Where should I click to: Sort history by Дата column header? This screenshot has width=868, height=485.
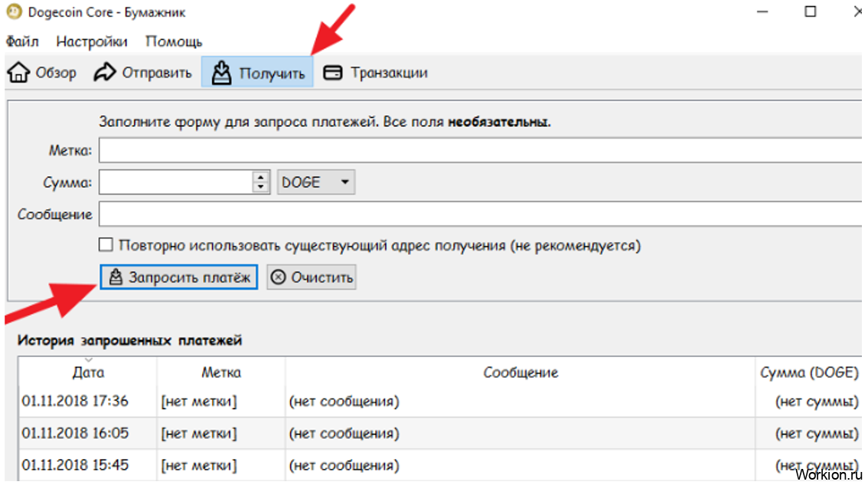(x=88, y=372)
